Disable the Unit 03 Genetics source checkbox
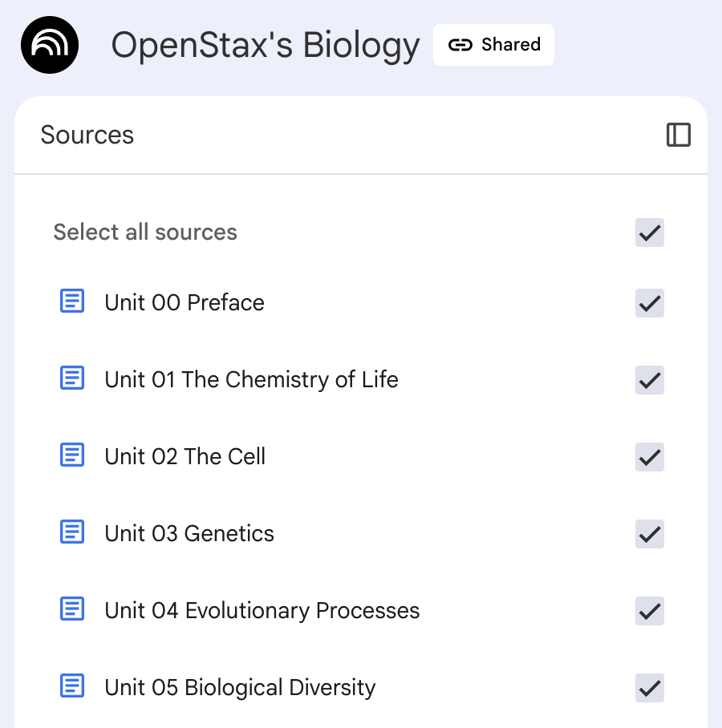 coord(649,534)
